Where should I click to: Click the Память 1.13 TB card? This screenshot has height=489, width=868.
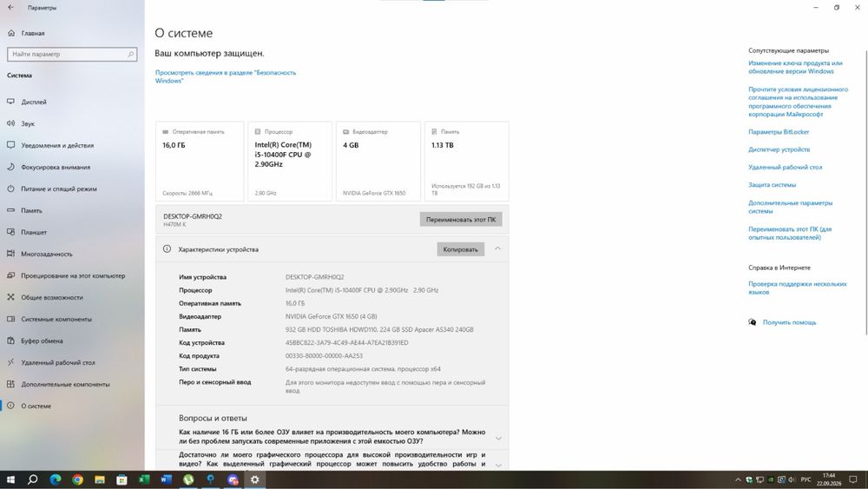click(x=467, y=162)
